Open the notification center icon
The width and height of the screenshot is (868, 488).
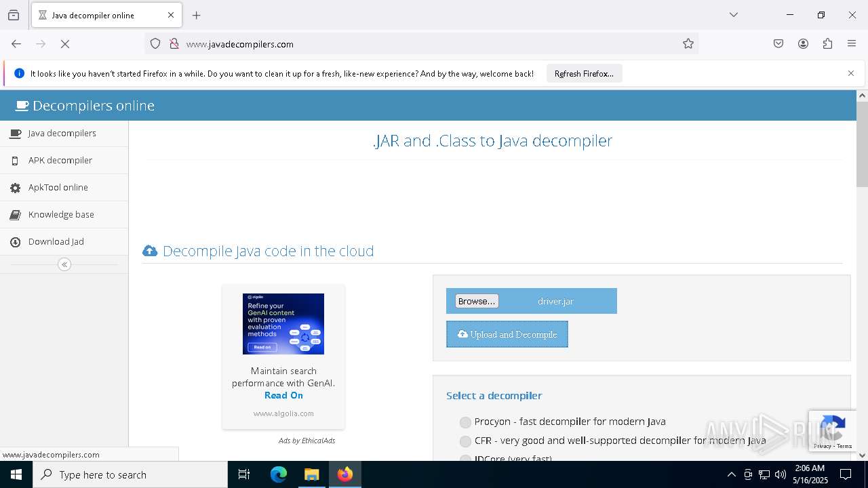pyautogui.click(x=846, y=474)
